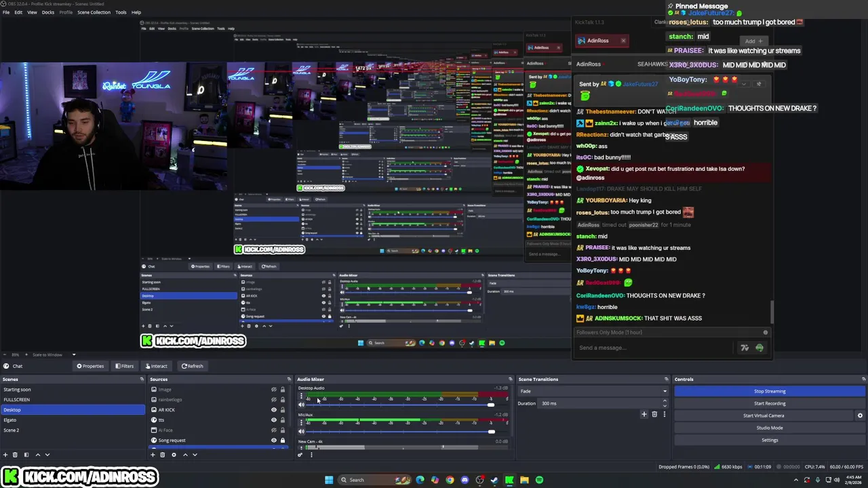The height and width of the screenshot is (488, 868).
Task: Open source properties gear in Sources toolbar
Action: pyautogui.click(x=174, y=455)
